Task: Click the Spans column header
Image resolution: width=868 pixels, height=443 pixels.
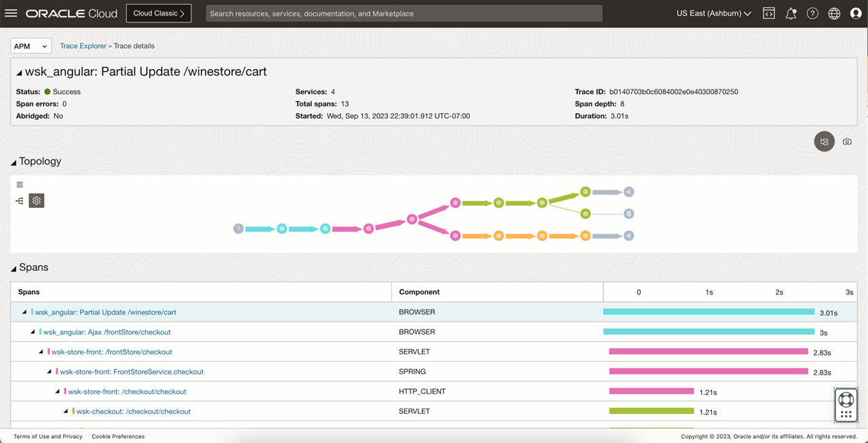Action: coord(201,292)
